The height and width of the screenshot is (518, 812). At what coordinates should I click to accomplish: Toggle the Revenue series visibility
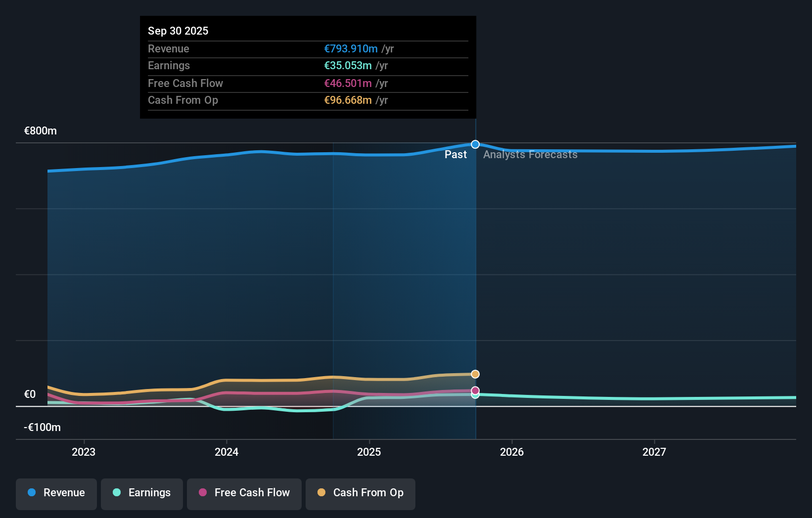pos(56,493)
